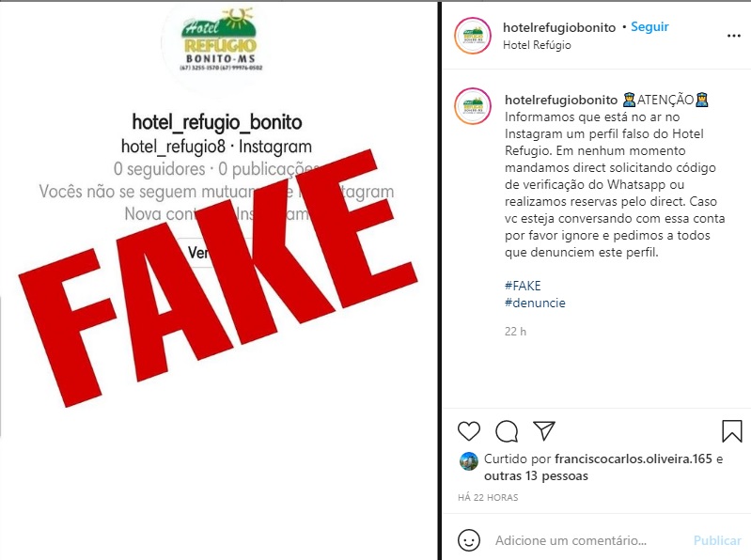Open the #denuncie hashtag
Image resolution: width=751 pixels, height=560 pixels.
tap(535, 303)
